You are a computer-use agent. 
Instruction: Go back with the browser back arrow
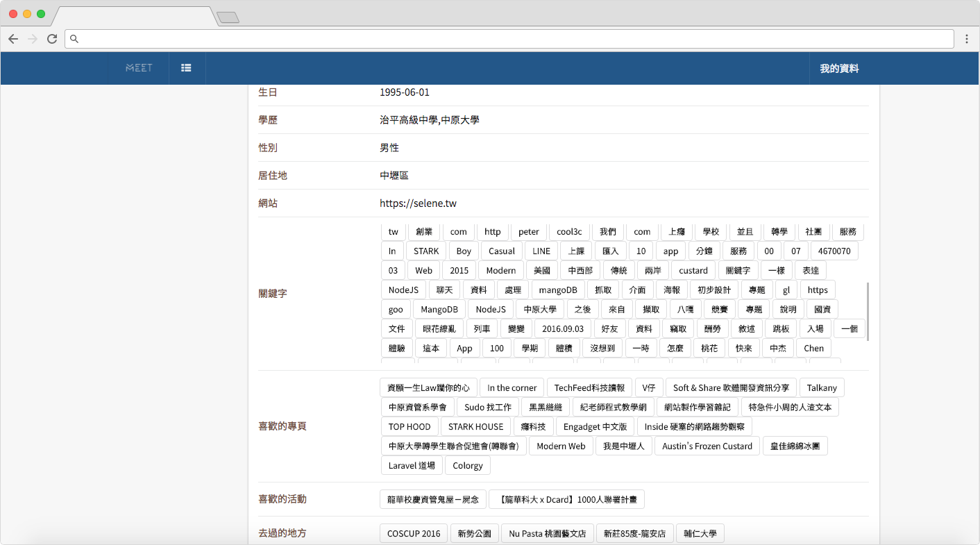click(13, 39)
